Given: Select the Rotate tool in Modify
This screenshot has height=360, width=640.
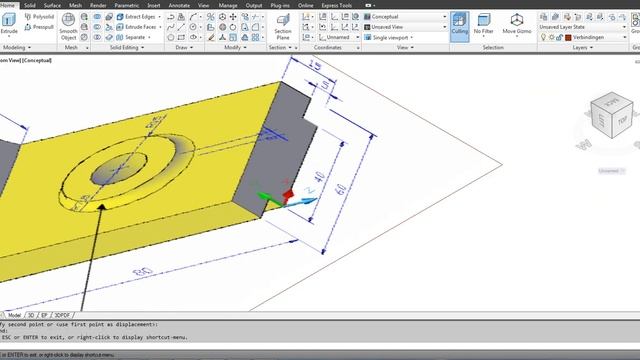Looking at the screenshot, I should click(x=233, y=27).
